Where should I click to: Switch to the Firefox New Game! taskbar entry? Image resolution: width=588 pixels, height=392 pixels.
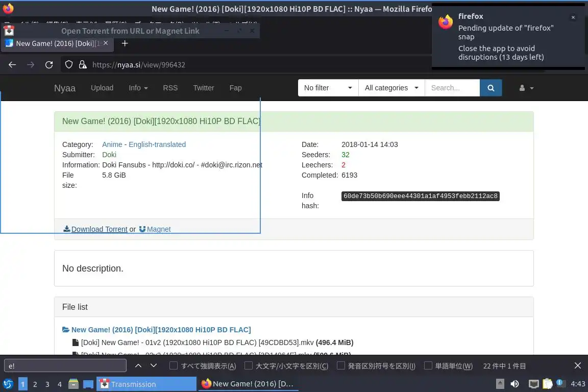click(x=248, y=384)
